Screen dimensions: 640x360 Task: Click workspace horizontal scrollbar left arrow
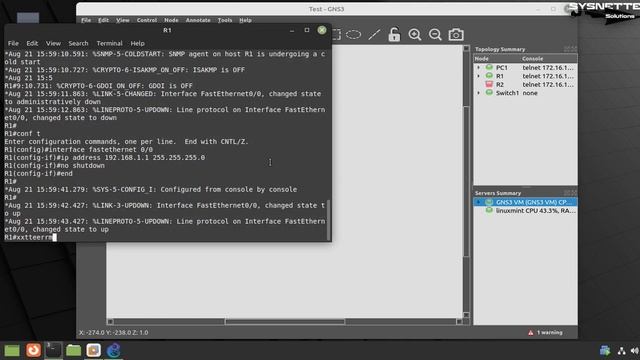click(x=110, y=322)
